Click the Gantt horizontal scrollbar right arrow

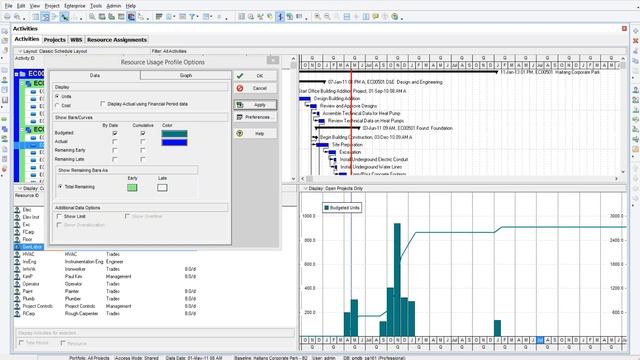pos(616,178)
